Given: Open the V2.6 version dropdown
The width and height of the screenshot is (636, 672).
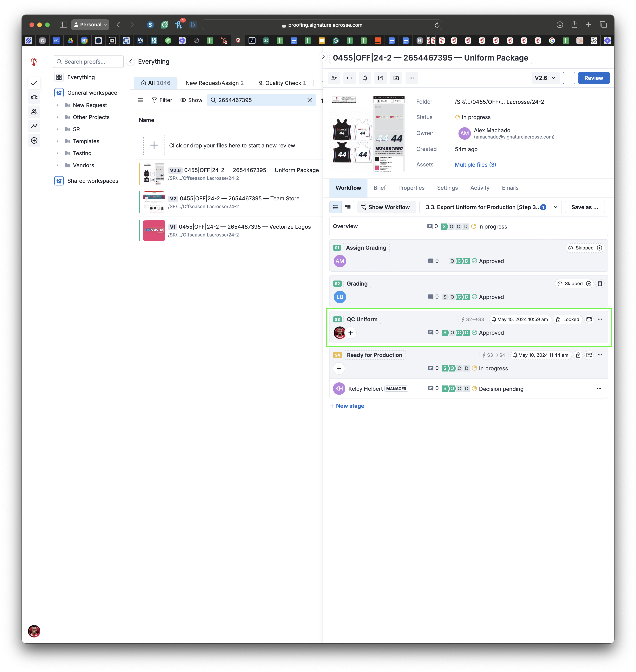Looking at the screenshot, I should (545, 78).
